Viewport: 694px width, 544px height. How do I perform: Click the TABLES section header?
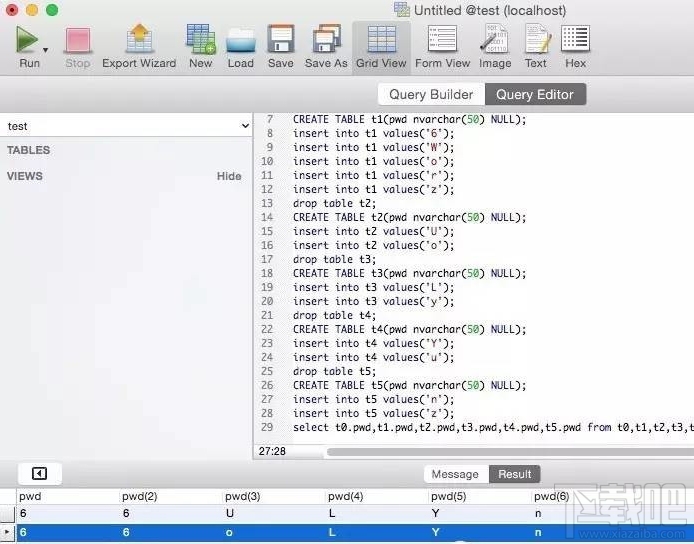click(28, 150)
